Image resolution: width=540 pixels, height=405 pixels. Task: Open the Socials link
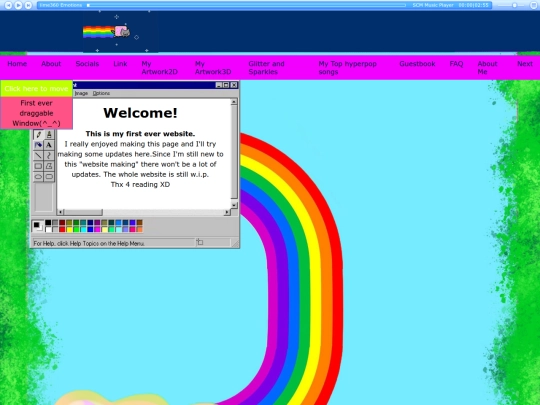click(x=87, y=64)
